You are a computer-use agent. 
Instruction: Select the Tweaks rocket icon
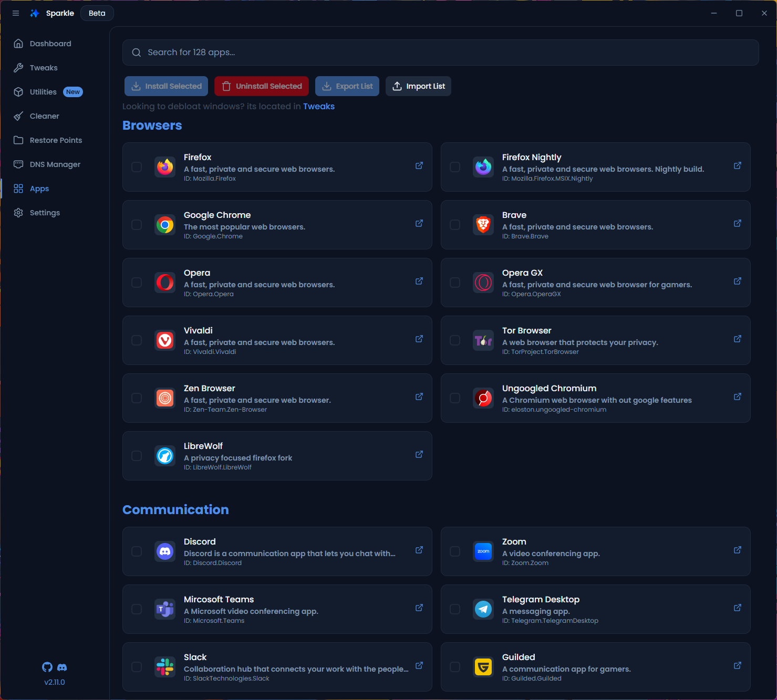point(18,67)
